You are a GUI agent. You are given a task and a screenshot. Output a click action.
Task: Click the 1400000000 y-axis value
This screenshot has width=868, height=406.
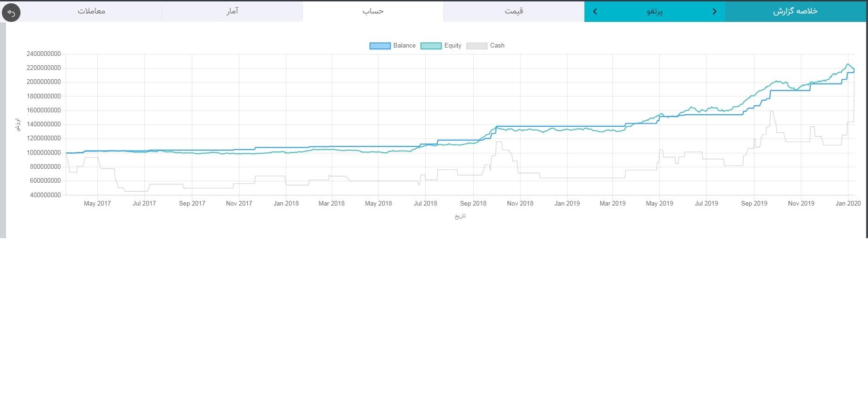(x=44, y=124)
